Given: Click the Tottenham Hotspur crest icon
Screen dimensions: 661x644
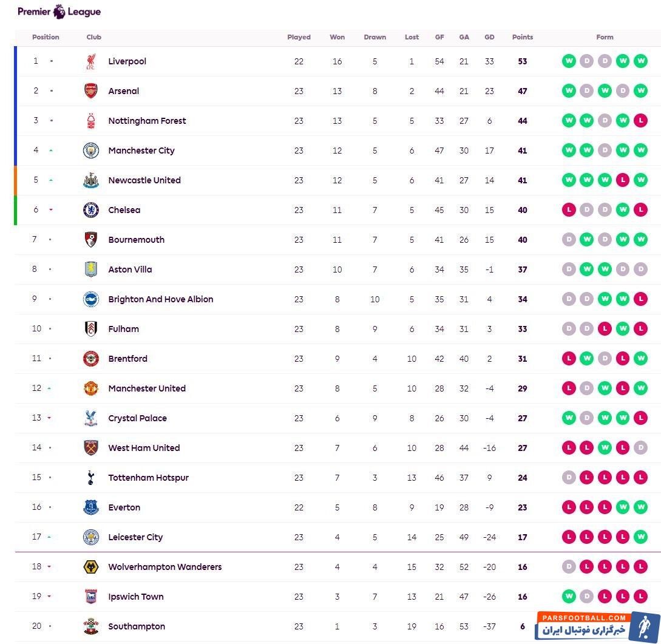Looking at the screenshot, I should [x=90, y=478].
